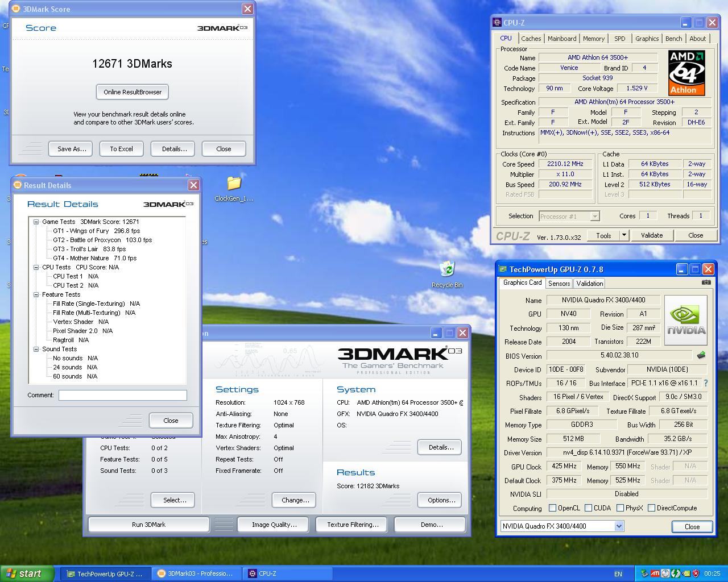This screenshot has width=728, height=582.
Task: Open the Processor #1 selection dropdown
Action: pyautogui.click(x=595, y=217)
